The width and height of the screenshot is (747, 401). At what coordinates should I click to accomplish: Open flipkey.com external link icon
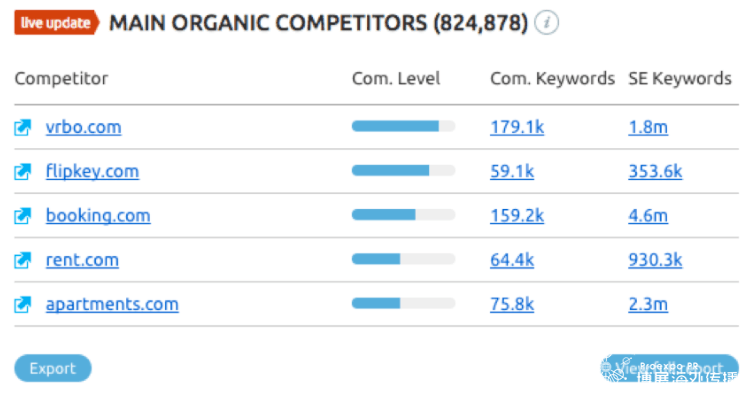[x=22, y=171]
